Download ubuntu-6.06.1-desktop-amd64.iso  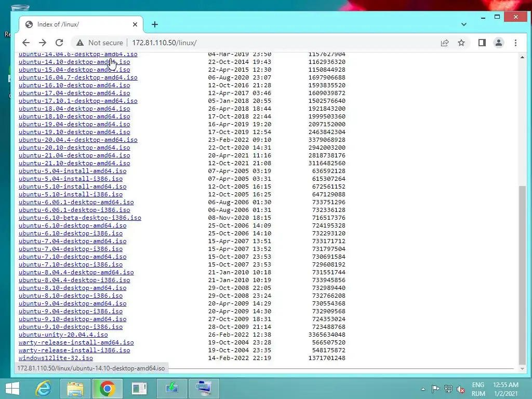76,202
